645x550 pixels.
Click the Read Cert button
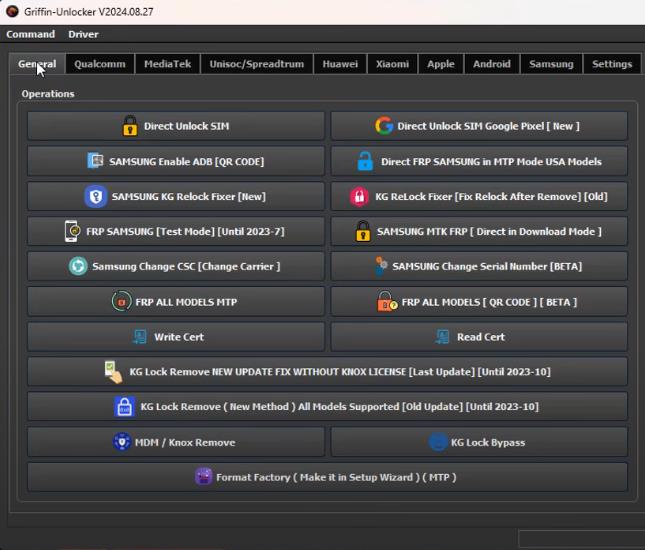tap(479, 337)
